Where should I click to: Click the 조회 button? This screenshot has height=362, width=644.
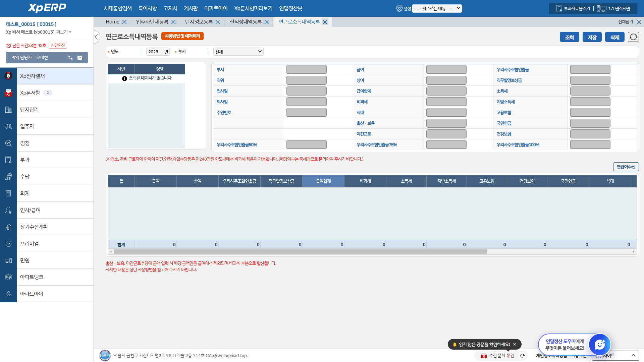569,37
